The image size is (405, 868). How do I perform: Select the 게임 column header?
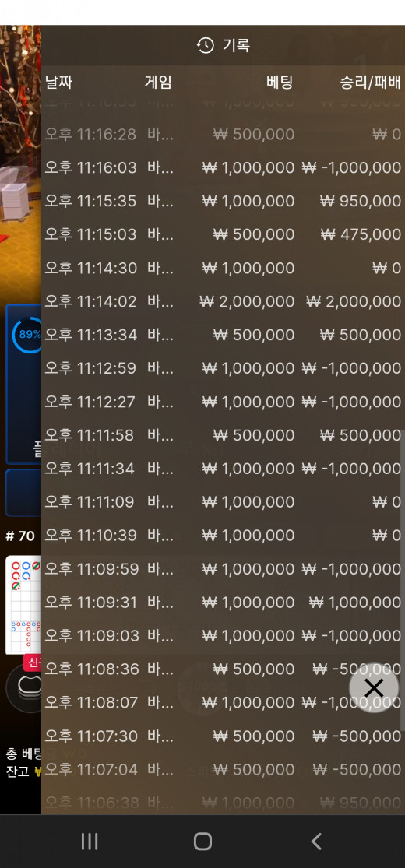tap(158, 83)
